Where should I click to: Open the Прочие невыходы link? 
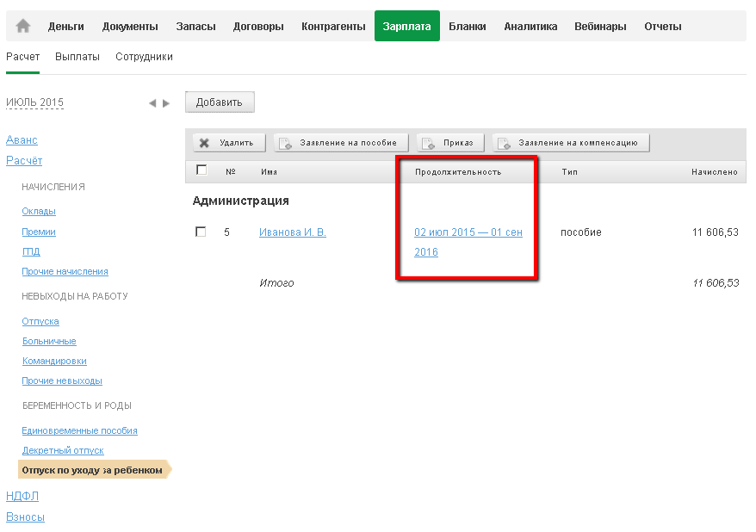pyautogui.click(x=62, y=380)
